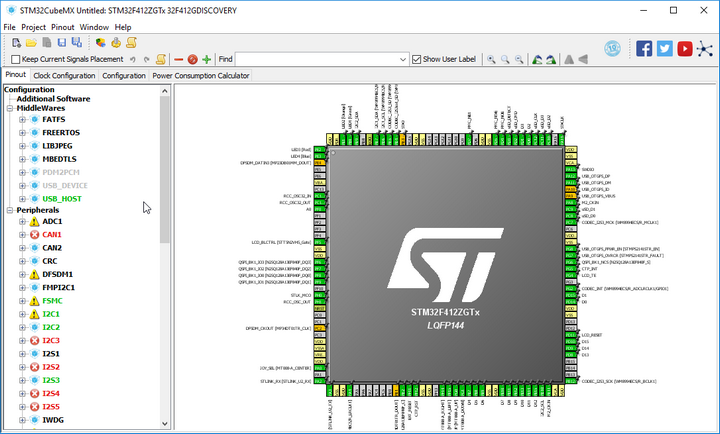
Task: Click the ST community network star icon
Action: click(x=705, y=48)
